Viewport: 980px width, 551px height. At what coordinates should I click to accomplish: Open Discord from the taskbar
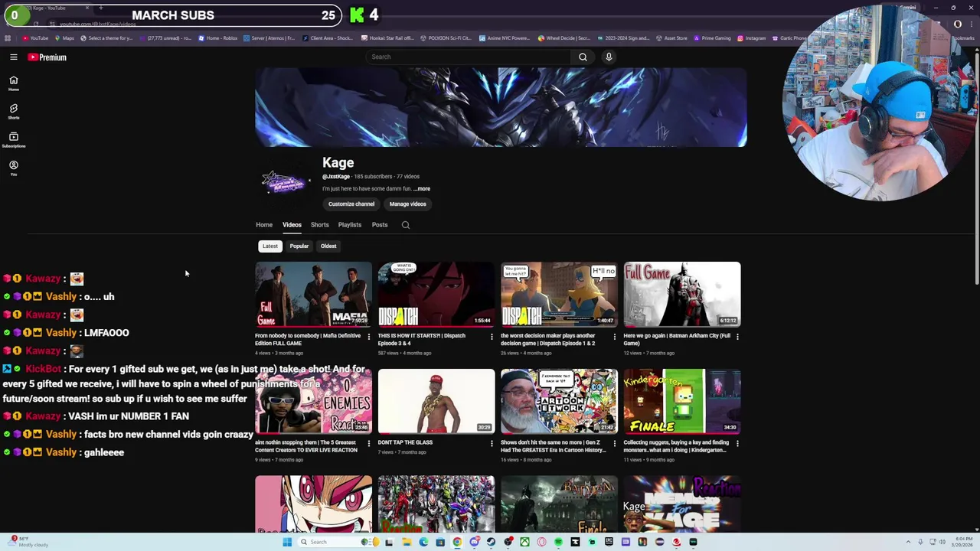pyautogui.click(x=475, y=542)
